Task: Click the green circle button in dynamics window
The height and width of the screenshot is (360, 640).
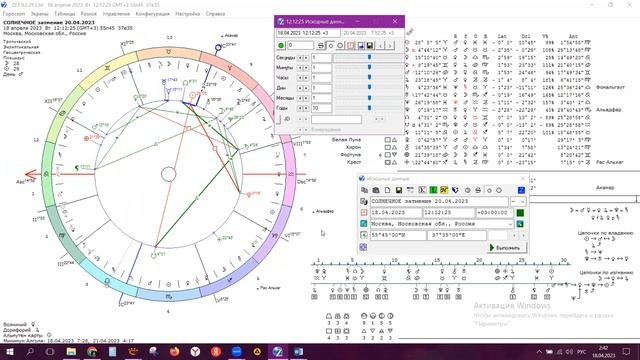Action: (281, 45)
